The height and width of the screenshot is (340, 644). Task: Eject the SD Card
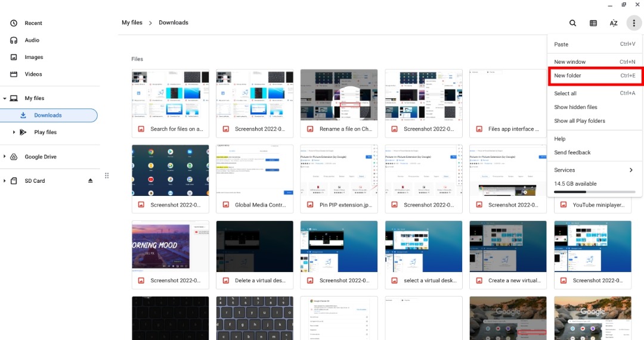[91, 181]
